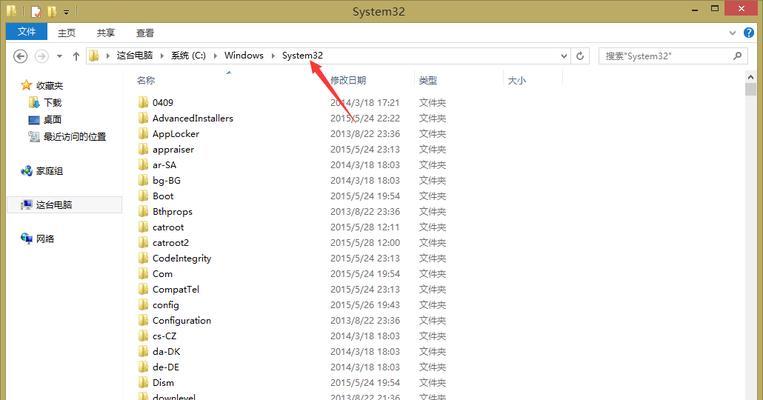
Task: Click the Forward navigation arrow
Action: [42, 56]
